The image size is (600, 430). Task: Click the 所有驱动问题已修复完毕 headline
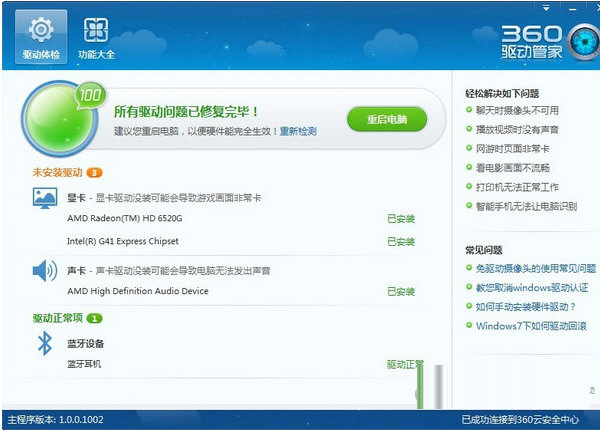(x=186, y=112)
